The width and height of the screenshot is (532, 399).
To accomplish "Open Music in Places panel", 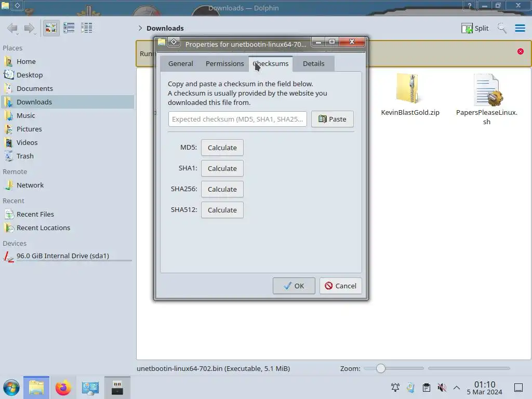I will click(67, 116).
